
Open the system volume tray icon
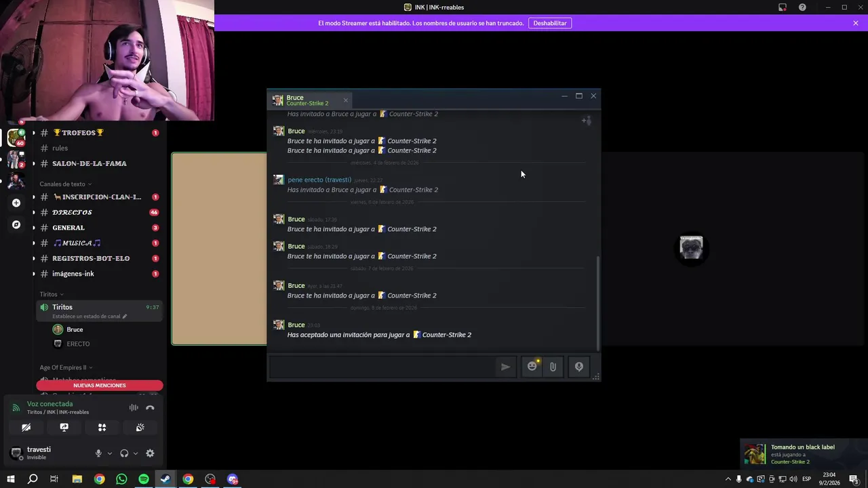pyautogui.click(x=794, y=479)
